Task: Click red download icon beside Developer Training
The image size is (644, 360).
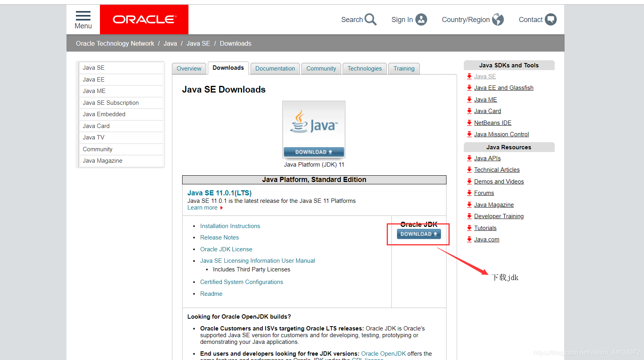Action: point(469,216)
